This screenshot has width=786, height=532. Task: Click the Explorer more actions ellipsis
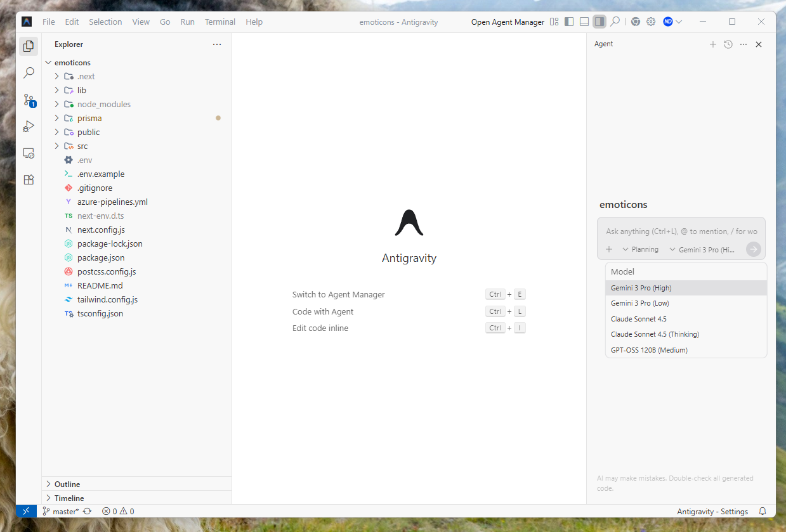pyautogui.click(x=217, y=44)
